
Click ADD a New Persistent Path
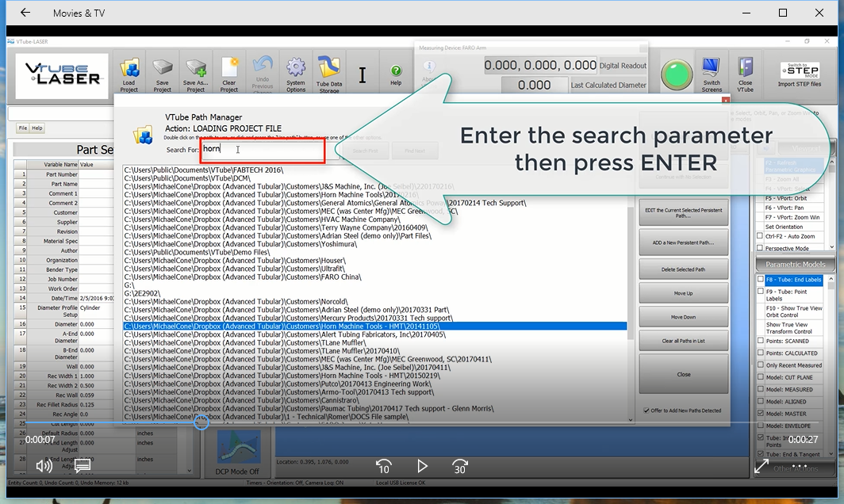(684, 242)
